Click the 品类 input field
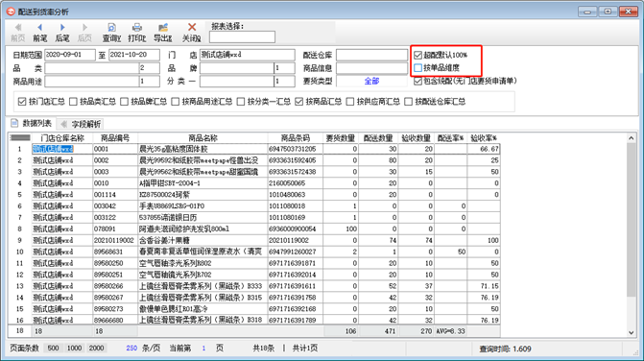The width and height of the screenshot is (644, 361). [x=92, y=68]
